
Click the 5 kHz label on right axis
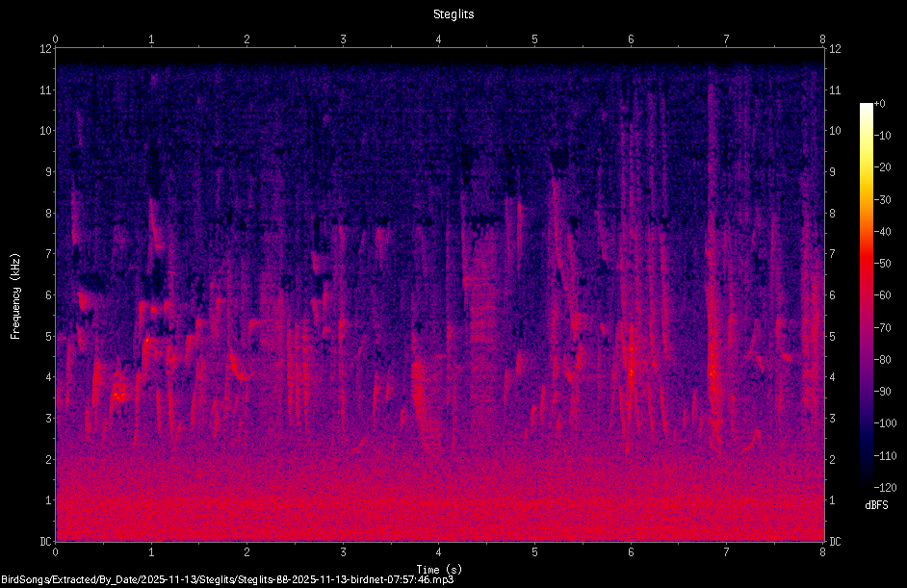(833, 337)
